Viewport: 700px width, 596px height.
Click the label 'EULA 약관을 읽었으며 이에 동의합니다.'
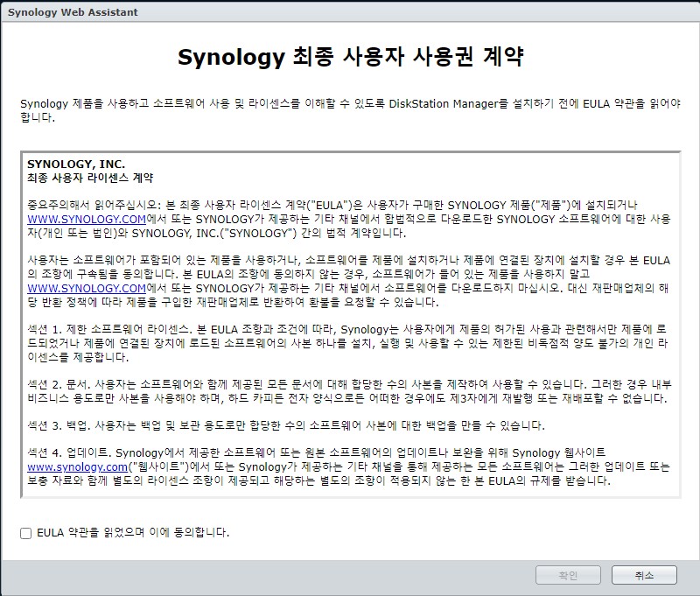133,533
